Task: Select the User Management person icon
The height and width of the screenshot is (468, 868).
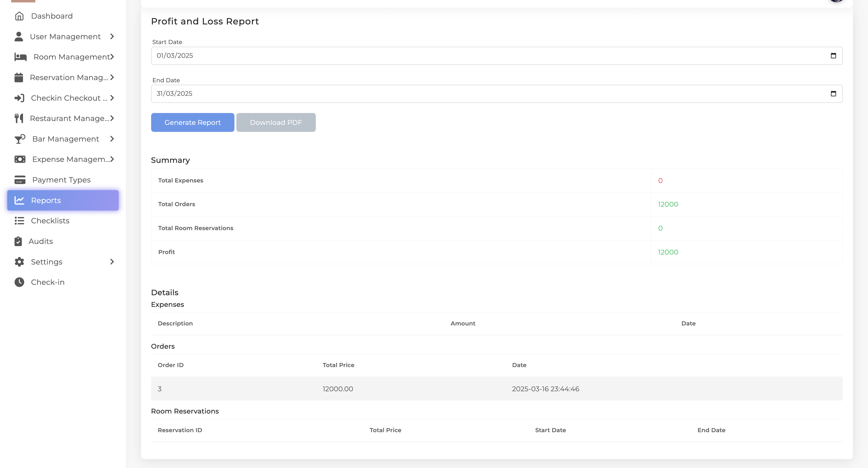Action: tap(19, 36)
